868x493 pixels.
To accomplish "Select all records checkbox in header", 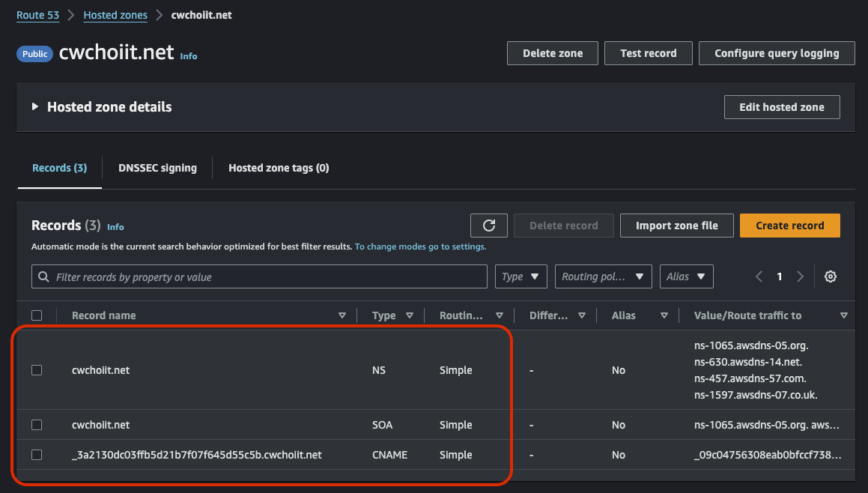I will pyautogui.click(x=37, y=315).
